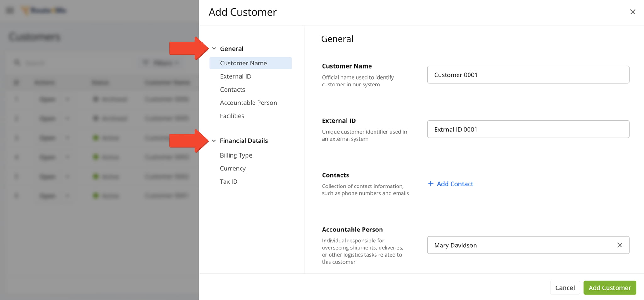This screenshot has height=300, width=644.
Task: Collapse the Financial Details section
Action: (214, 141)
